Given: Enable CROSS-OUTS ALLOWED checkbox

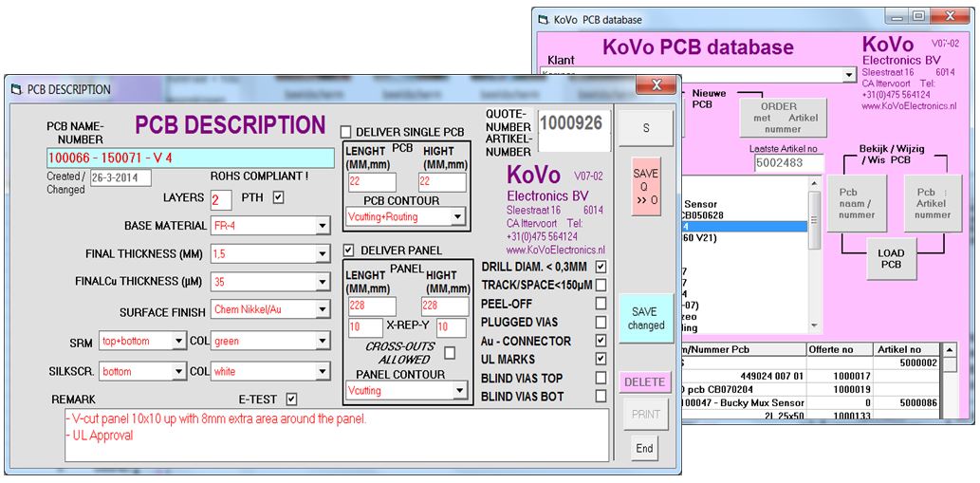Looking at the screenshot, I should point(450,353).
